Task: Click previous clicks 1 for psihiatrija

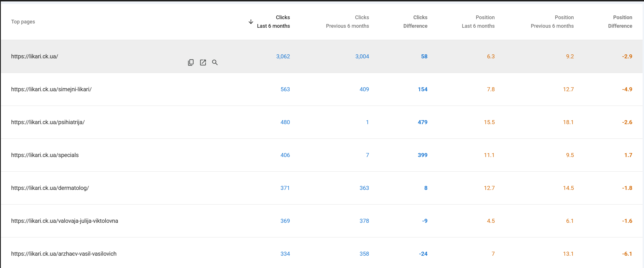Action: (x=367, y=122)
